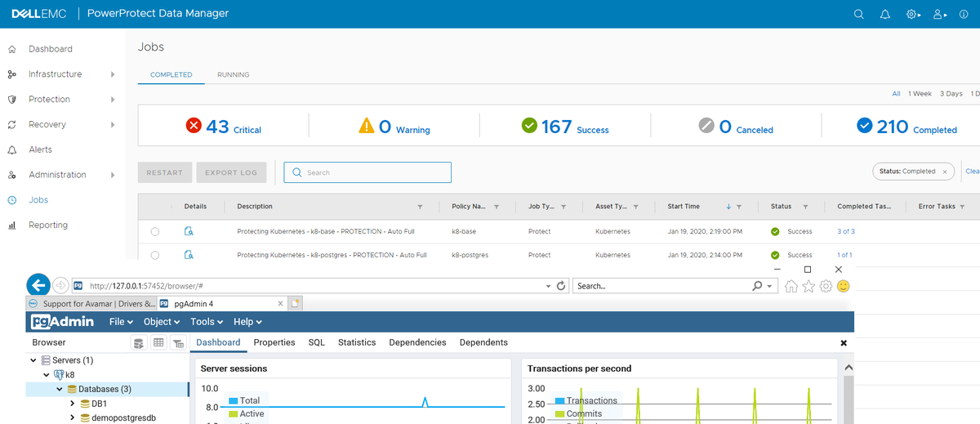Open Alerts in the sidebar
The width and height of the screenshot is (980, 424).
[x=40, y=150]
